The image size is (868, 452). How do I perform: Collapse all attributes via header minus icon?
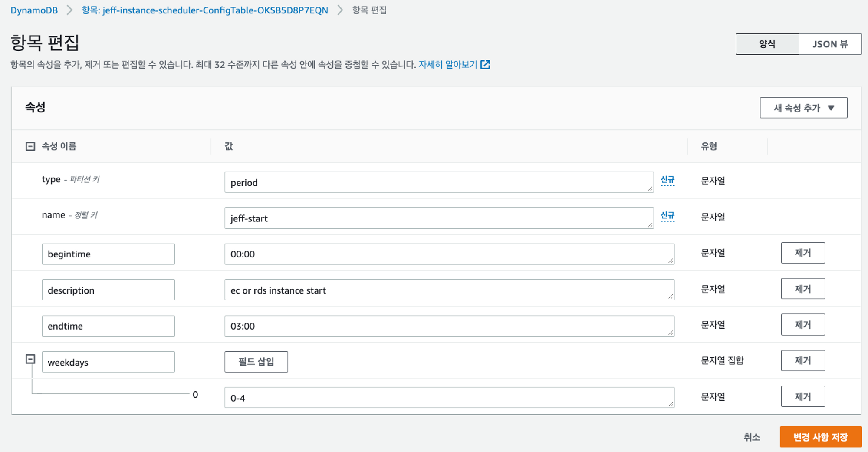coord(30,146)
